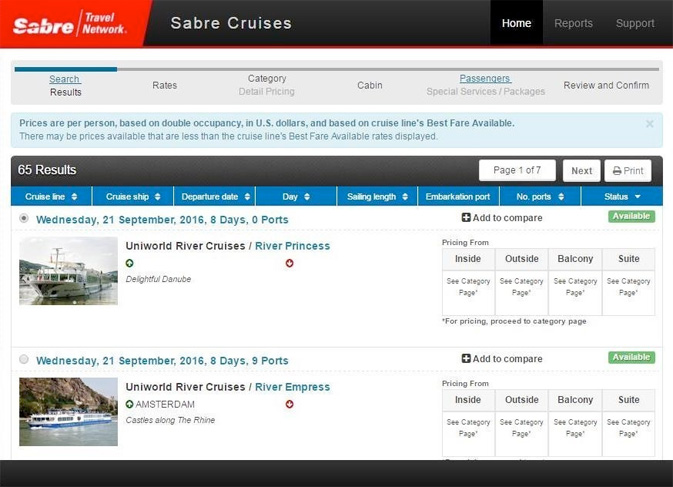Screen dimensions: 673x487
Task: Click the plus icon for River Princess compare
Action: (466, 218)
